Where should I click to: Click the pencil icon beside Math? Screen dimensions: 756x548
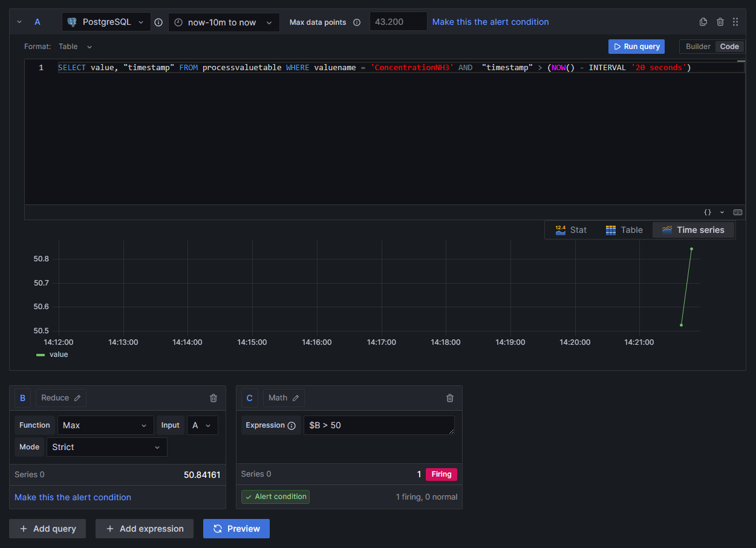click(296, 398)
